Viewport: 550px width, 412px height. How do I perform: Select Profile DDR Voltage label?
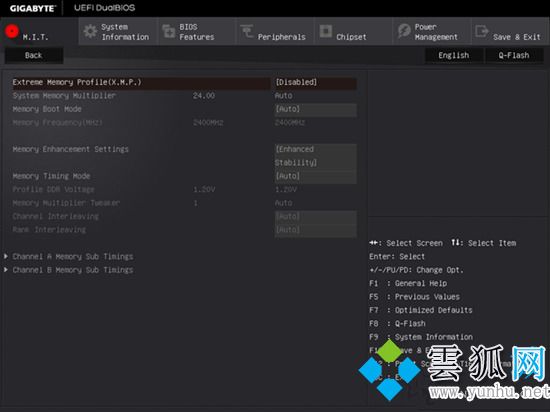click(x=53, y=189)
